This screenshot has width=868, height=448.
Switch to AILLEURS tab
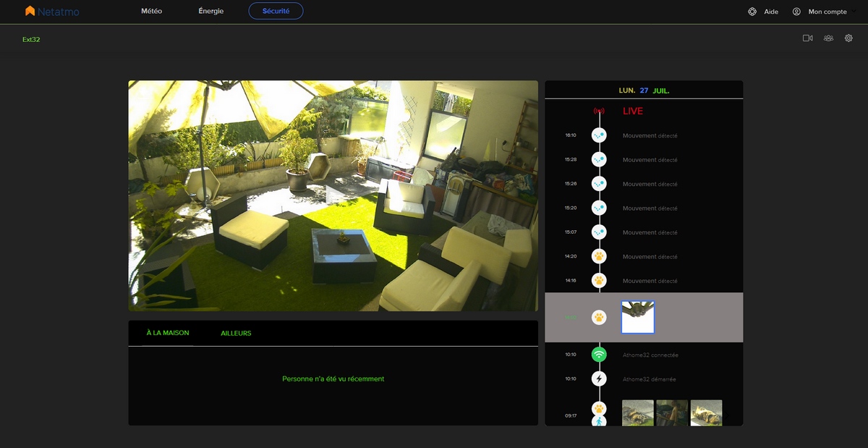coord(236,333)
